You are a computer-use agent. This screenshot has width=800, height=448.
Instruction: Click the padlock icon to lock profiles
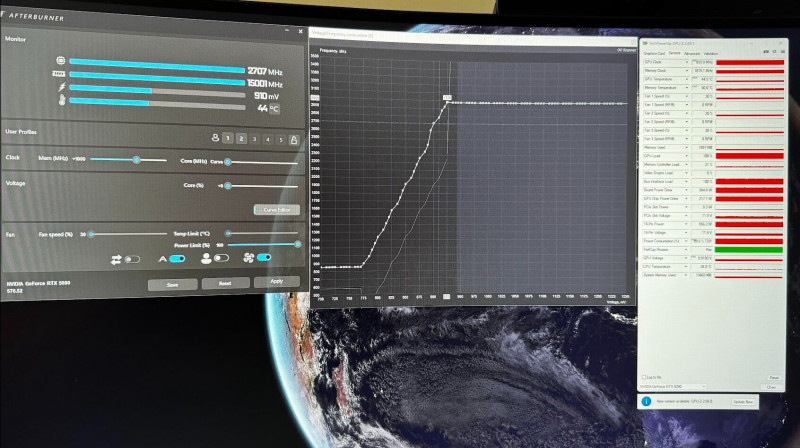click(x=294, y=140)
